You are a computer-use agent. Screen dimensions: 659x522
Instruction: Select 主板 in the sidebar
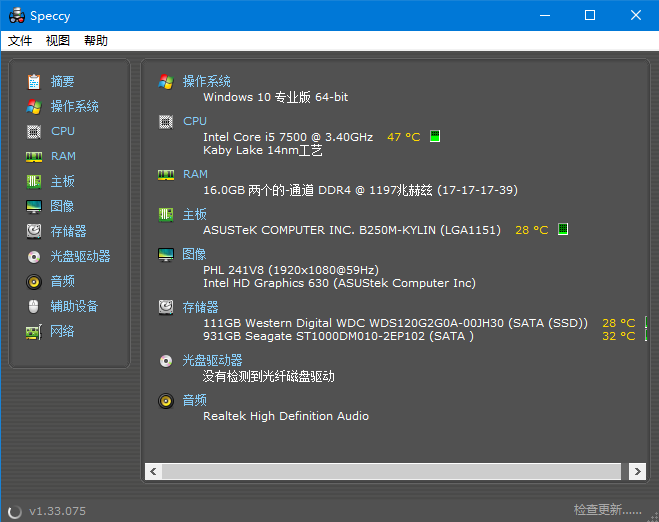(63, 182)
